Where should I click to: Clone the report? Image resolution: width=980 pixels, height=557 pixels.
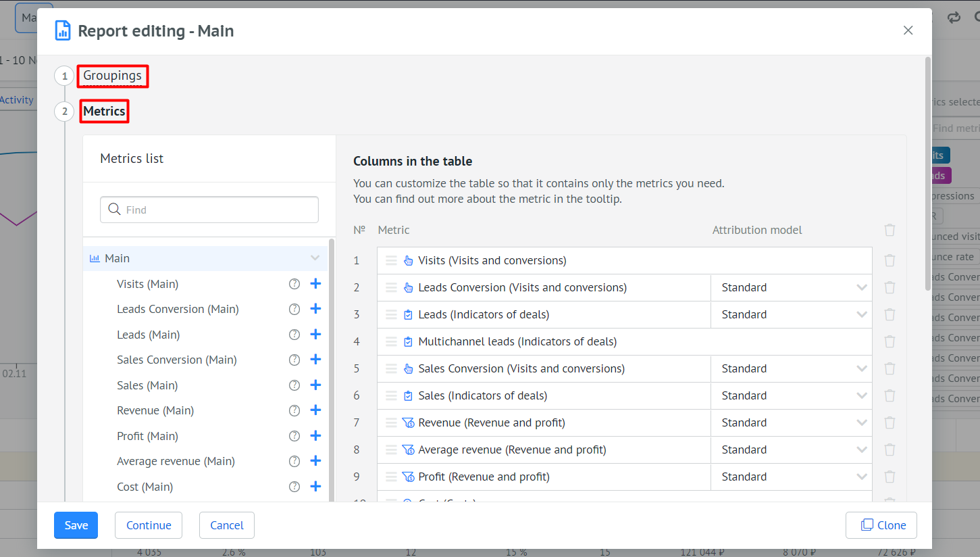point(881,525)
